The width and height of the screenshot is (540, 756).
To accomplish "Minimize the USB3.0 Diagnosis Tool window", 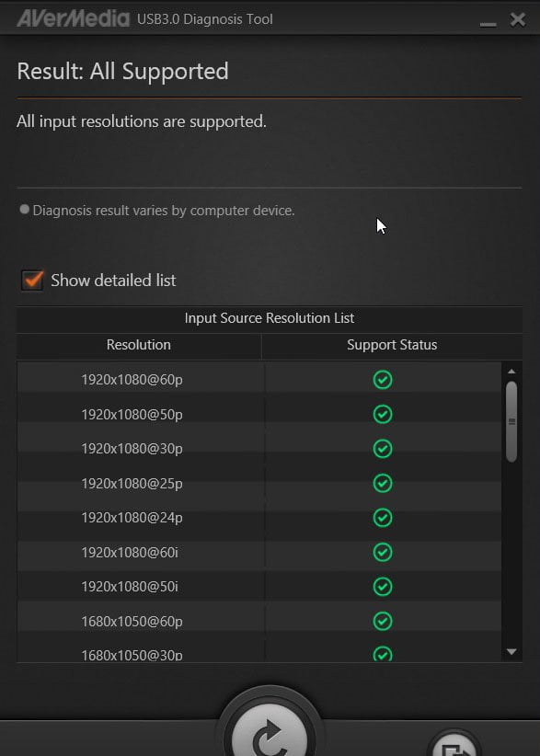I will 488,20.
